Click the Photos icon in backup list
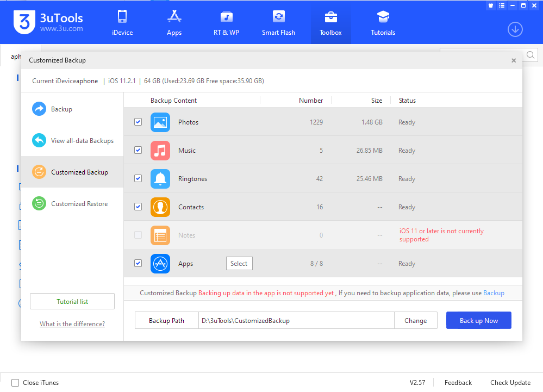The height and width of the screenshot is (392, 543). click(x=160, y=122)
